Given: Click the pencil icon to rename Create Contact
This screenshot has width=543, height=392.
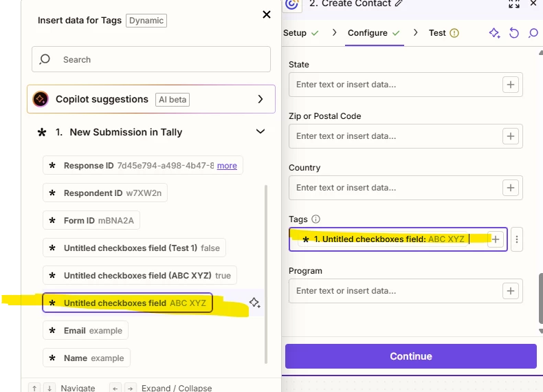Looking at the screenshot, I should point(399,4).
